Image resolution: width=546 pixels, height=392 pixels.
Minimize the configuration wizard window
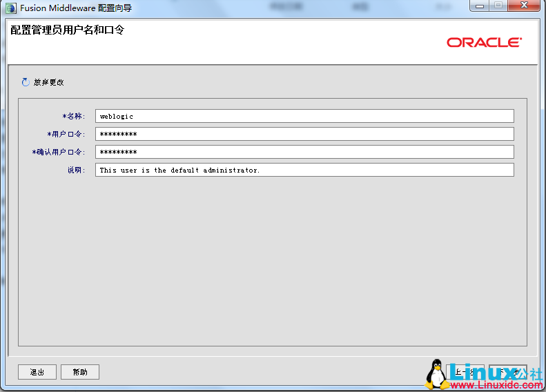pos(480,6)
